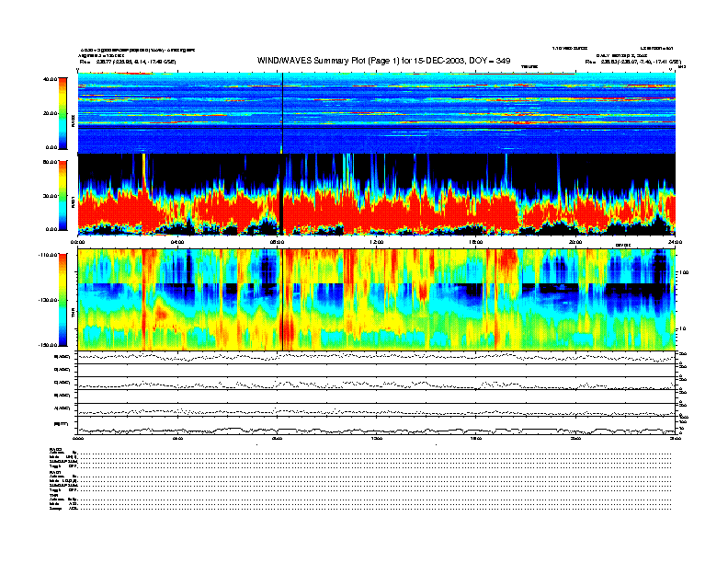Click the 20.00 label on the RAD1 color bar
The image size is (728, 563).
pyautogui.click(x=51, y=196)
